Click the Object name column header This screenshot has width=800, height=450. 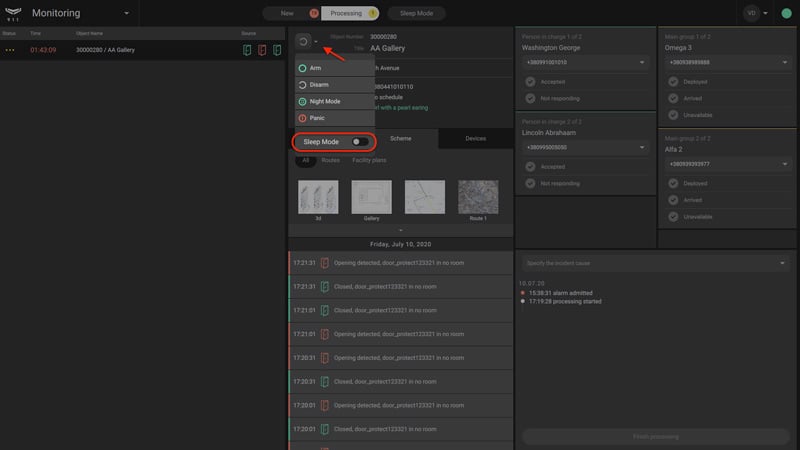click(x=89, y=33)
